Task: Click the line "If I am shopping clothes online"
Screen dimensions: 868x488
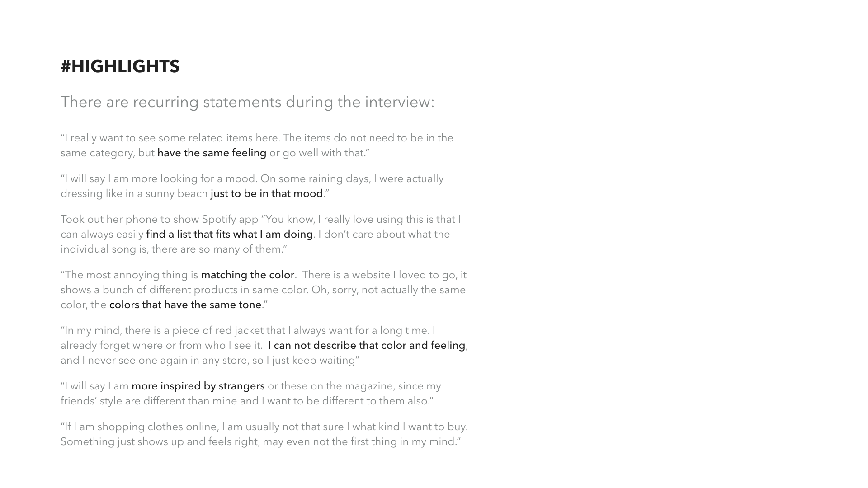Action: [264, 427]
